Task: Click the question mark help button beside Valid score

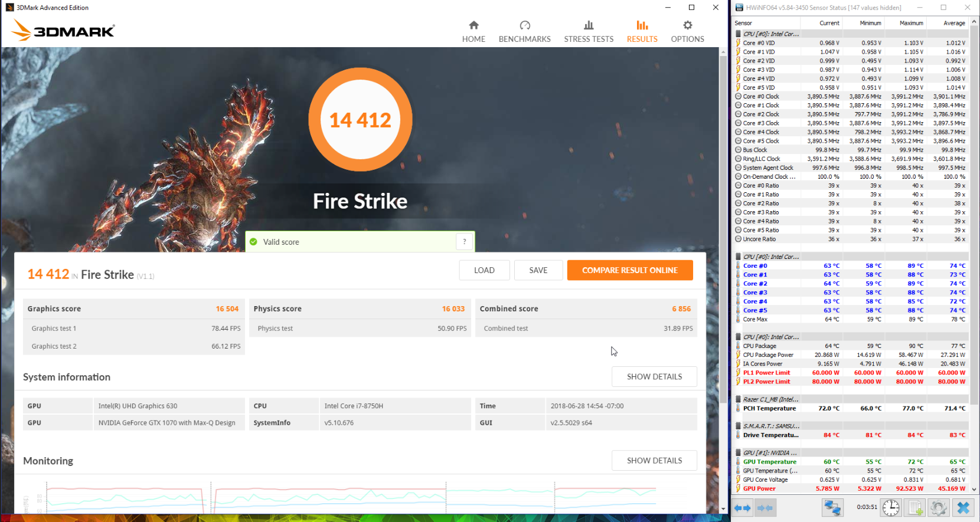Action: [465, 242]
